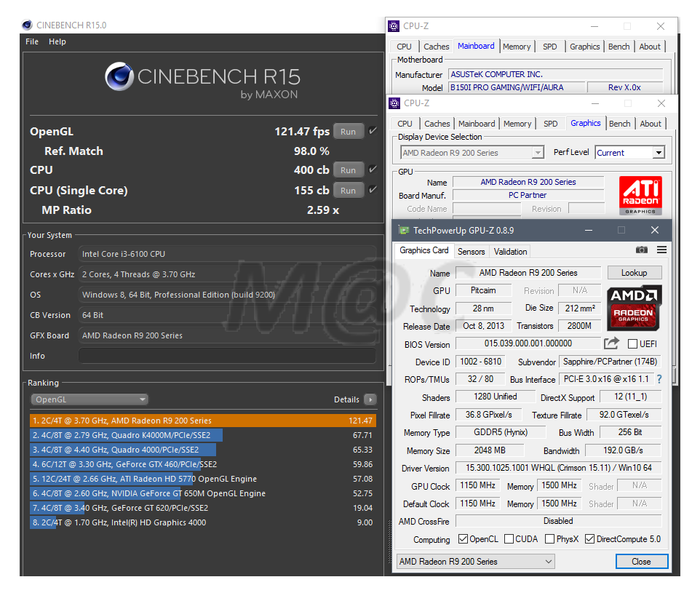Click the GPU-Z title bar chip icon
The width and height of the screenshot is (700, 593).
(x=404, y=231)
